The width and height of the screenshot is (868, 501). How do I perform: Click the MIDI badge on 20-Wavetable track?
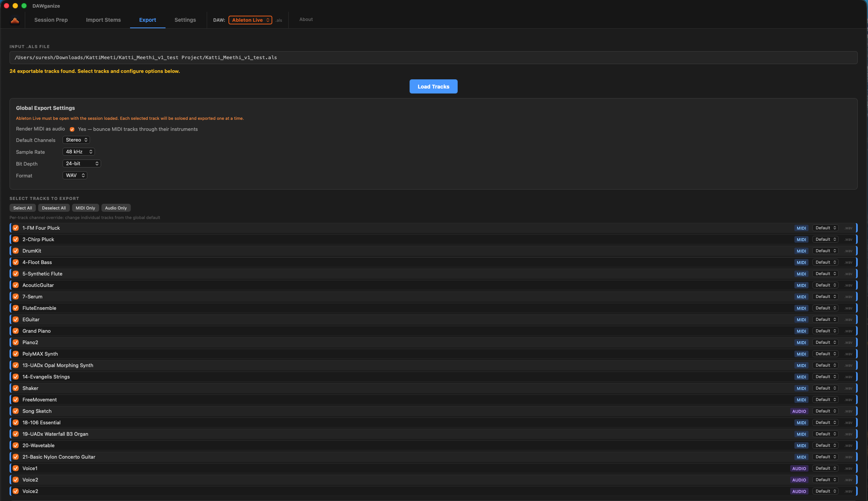coord(801,446)
